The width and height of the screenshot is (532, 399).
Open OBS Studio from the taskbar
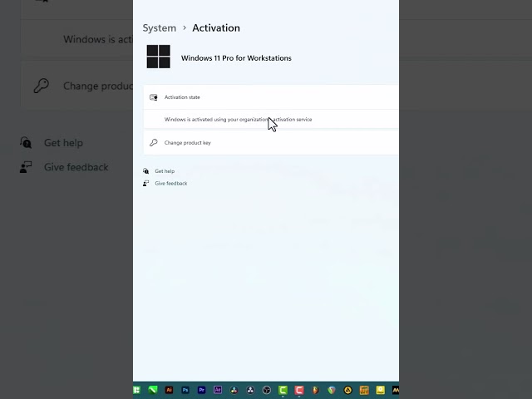[267, 390]
